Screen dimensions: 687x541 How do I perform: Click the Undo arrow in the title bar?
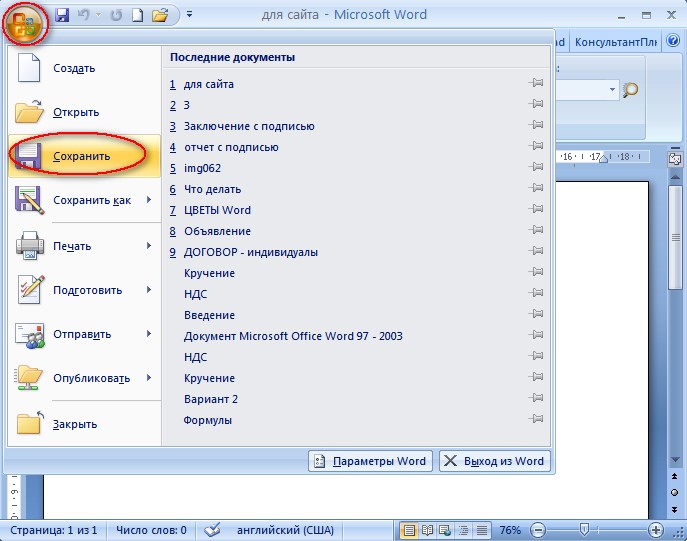84,15
